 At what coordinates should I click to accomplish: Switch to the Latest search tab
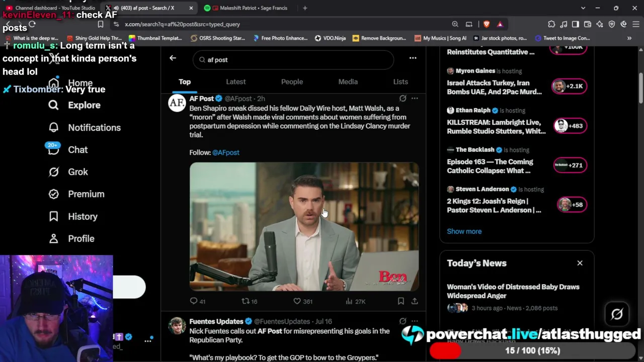235,82
